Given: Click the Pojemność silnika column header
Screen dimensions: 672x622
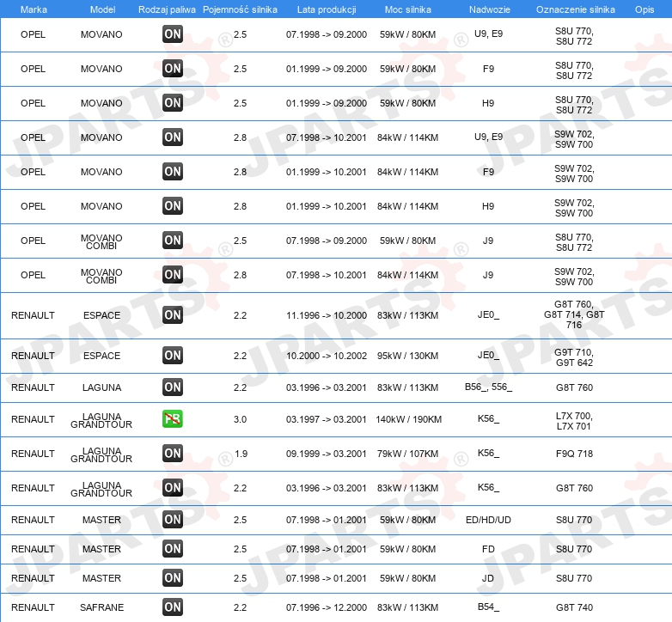Looking at the screenshot, I should tap(240, 9).
